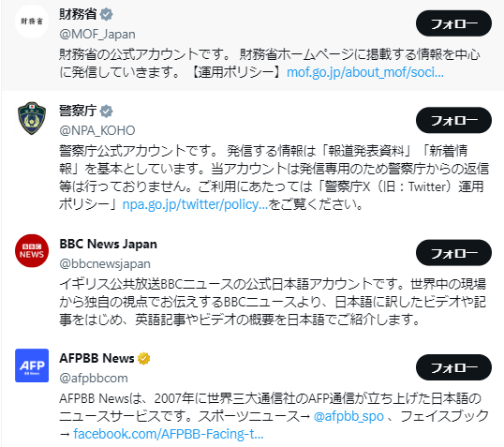This screenshot has width=504, height=447.
Task: Open the npa.go.jp/twitter/policy link
Action: (195, 204)
